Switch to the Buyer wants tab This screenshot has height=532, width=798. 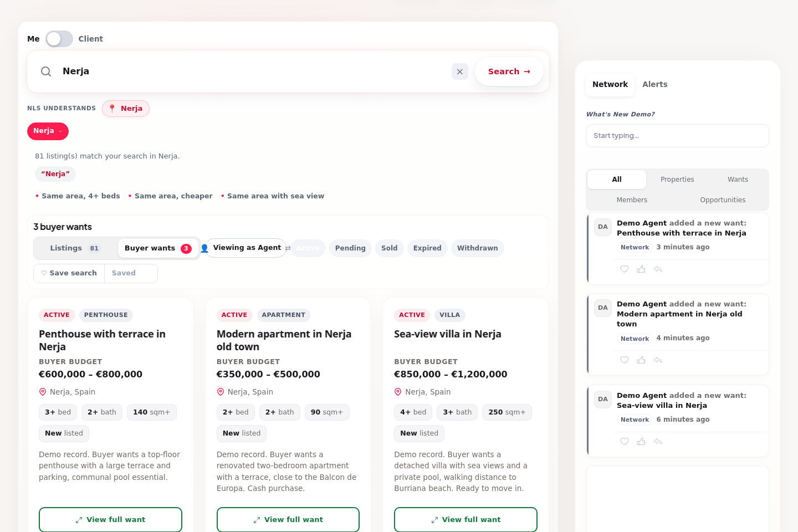pyautogui.click(x=158, y=248)
